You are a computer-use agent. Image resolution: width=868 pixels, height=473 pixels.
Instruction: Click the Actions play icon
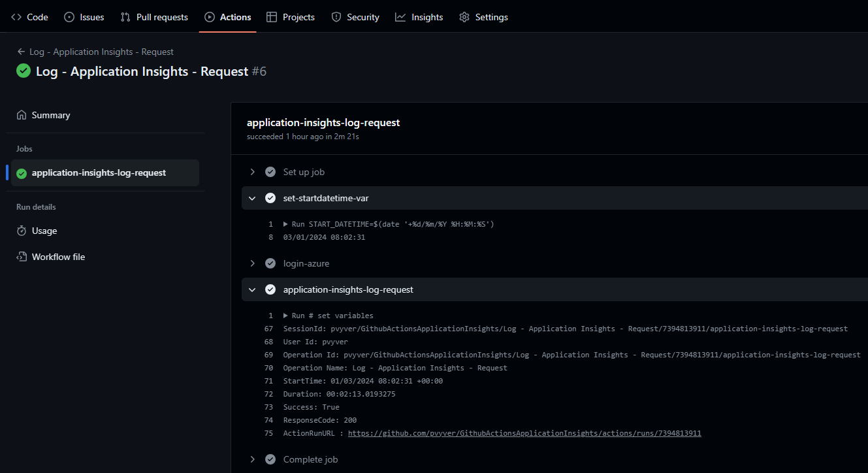point(210,17)
